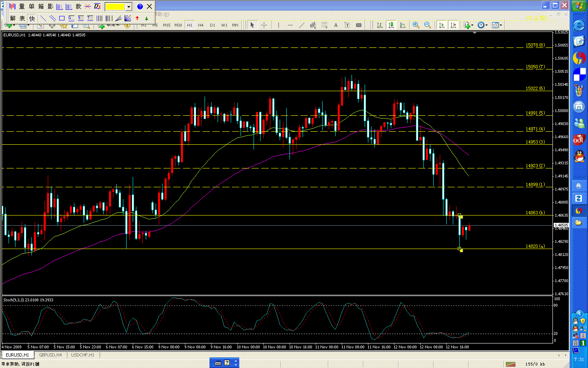This screenshot has width=588, height=368.
Task: Click the 数 button in floating toolbar
Action: coord(78,7)
